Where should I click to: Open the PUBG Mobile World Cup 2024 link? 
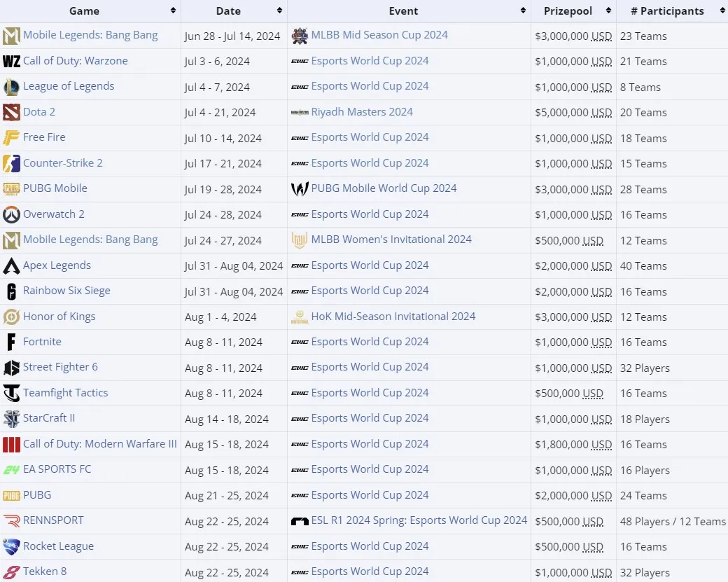(384, 188)
